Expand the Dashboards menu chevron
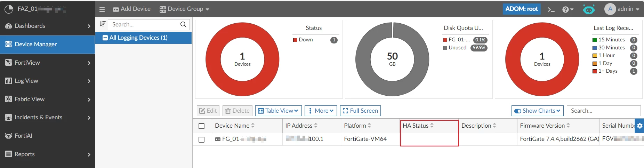Viewport: 644px width, 168px height. 89,26
